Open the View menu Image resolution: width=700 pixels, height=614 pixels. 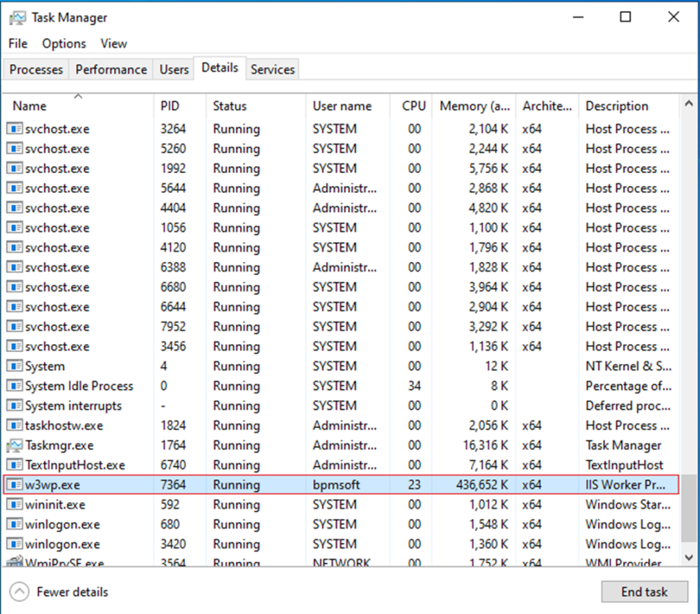(x=113, y=44)
